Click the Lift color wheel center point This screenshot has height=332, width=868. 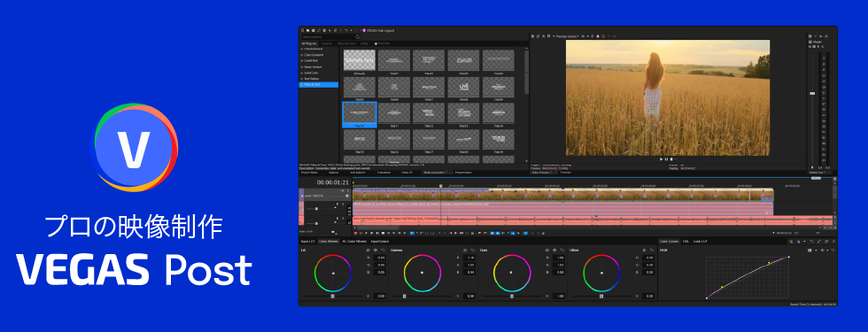coord(333,274)
